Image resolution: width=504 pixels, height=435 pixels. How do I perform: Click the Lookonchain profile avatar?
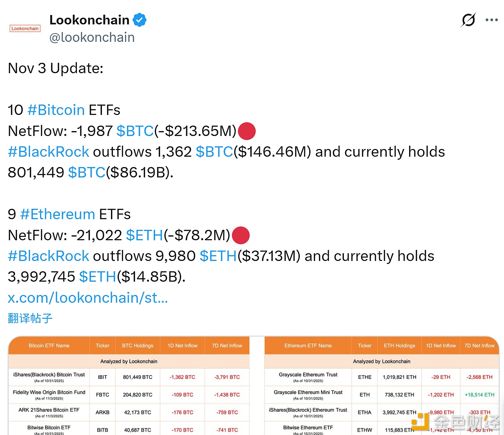[25, 28]
